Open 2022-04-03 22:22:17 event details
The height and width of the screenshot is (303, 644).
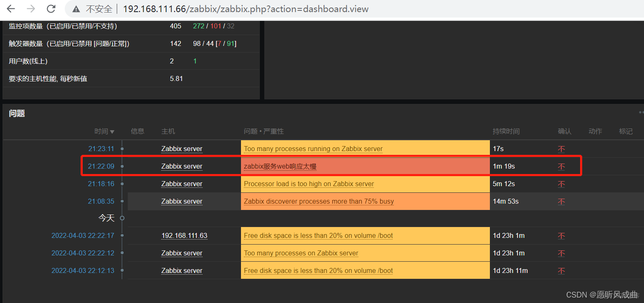(x=83, y=235)
